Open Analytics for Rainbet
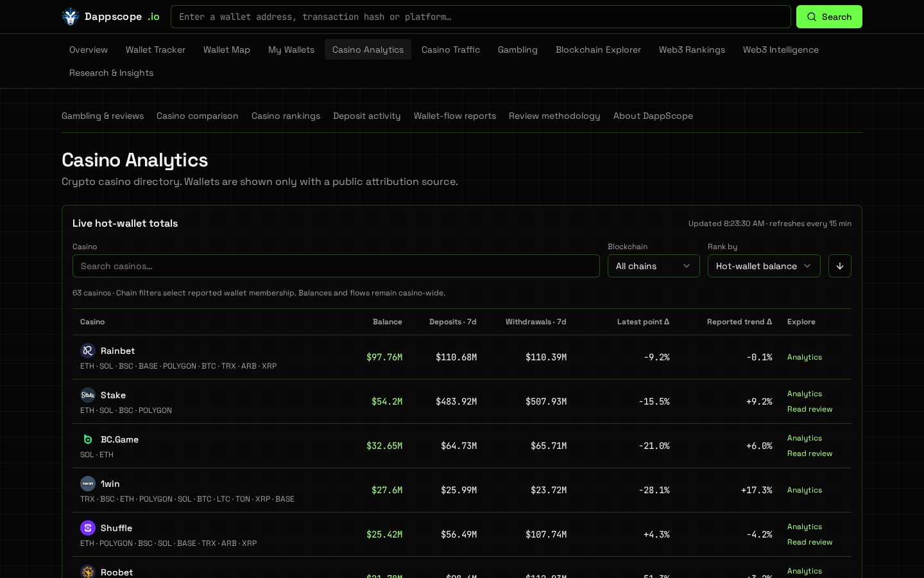Image resolution: width=924 pixels, height=578 pixels. [805, 357]
